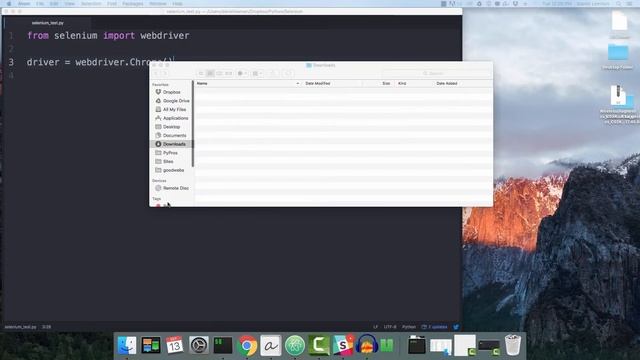This screenshot has width=640, height=360.
Task: Click the Finder search field
Action: (436, 73)
